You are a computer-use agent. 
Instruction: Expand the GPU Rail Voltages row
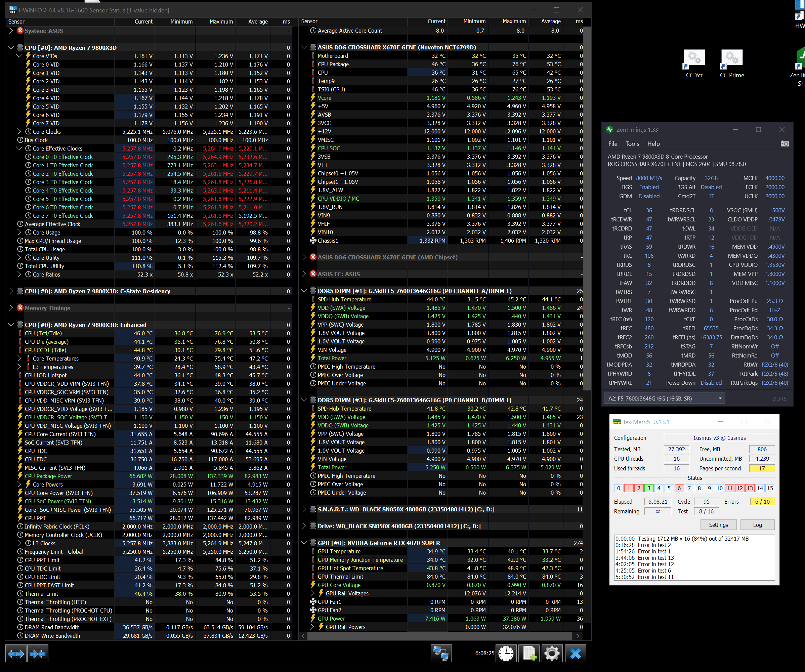[312, 593]
